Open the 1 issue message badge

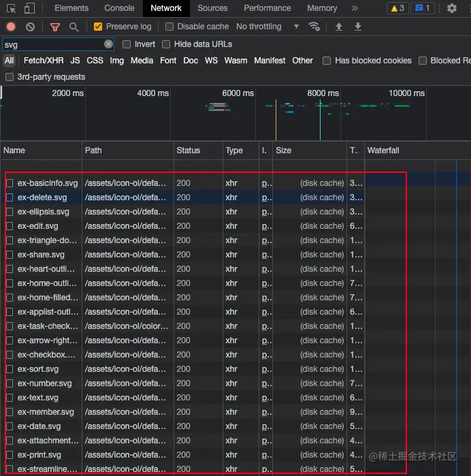pos(423,8)
